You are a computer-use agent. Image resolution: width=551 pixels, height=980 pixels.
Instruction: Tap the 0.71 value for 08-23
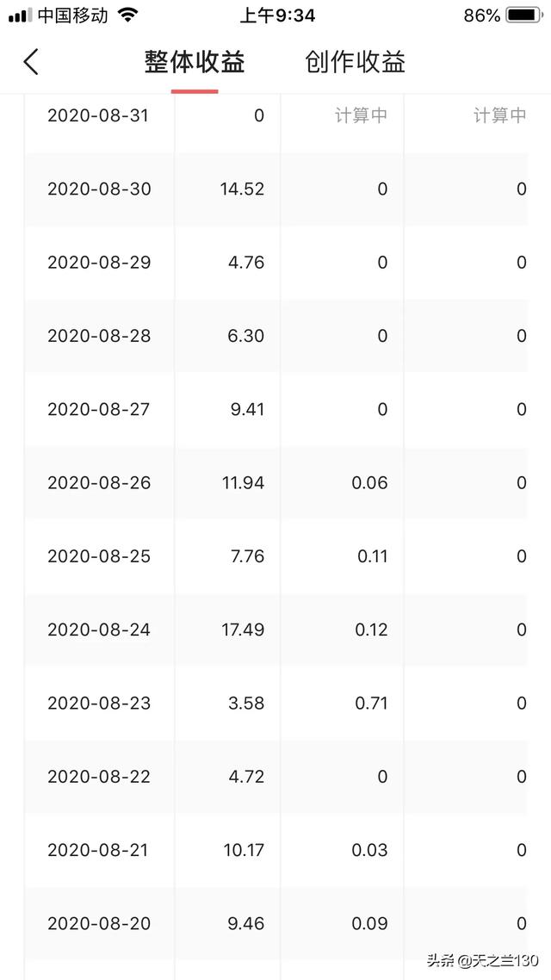click(372, 704)
